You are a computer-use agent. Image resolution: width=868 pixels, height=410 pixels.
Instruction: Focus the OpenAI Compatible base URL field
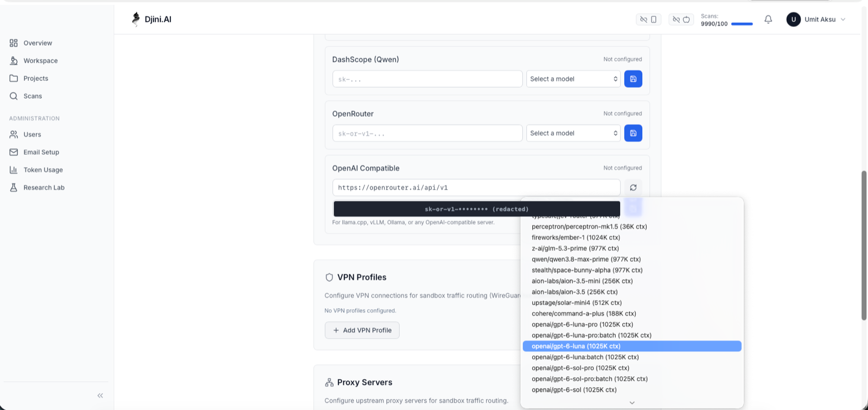476,187
